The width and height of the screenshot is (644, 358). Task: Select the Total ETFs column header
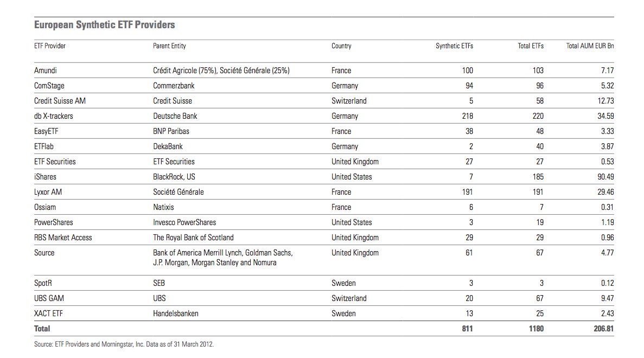pos(531,46)
